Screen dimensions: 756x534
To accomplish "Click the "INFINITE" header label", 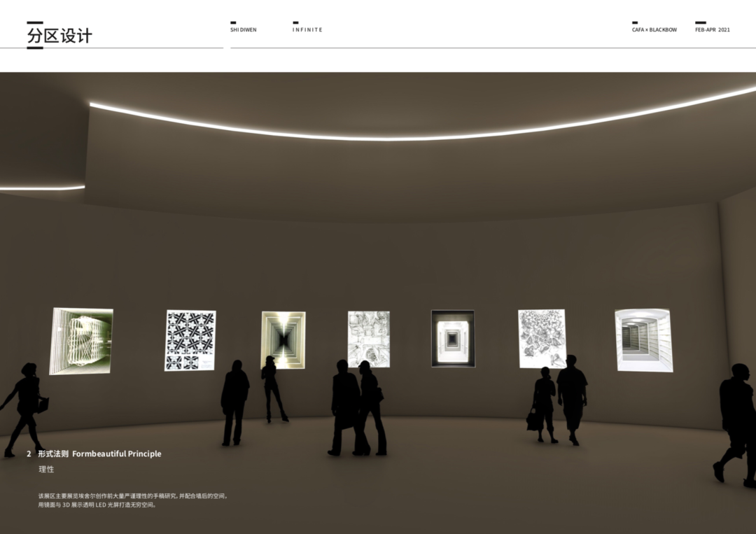I will [307, 30].
